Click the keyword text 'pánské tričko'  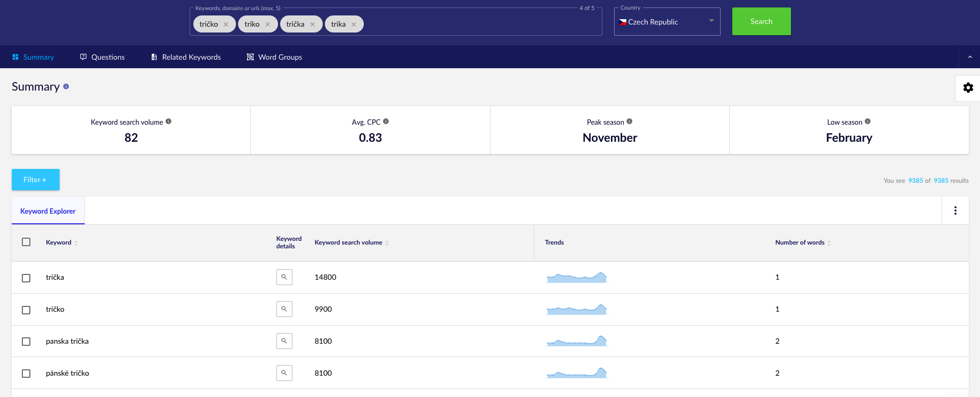pos(68,373)
